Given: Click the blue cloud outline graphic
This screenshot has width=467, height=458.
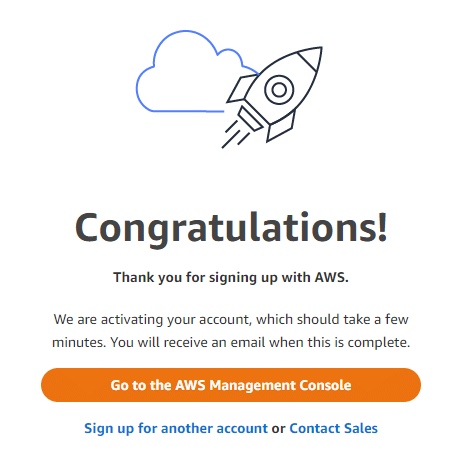Looking at the screenshot, I should 187,72.
